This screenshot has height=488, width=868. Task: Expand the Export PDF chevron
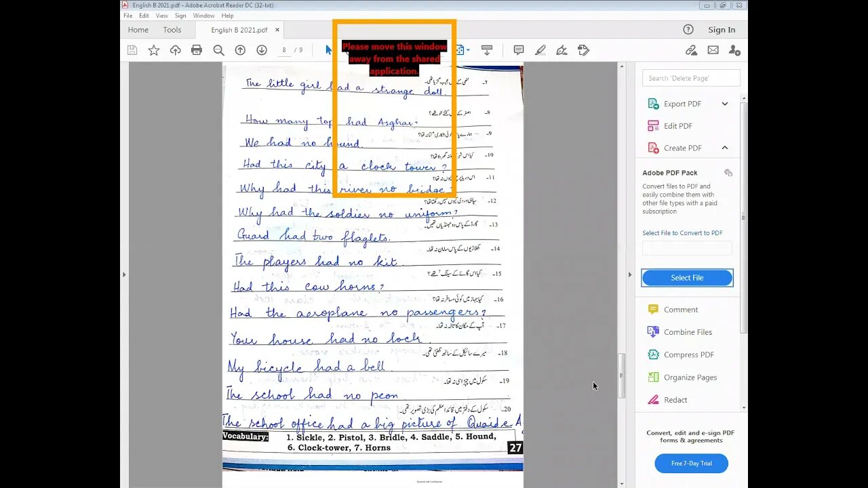click(725, 104)
